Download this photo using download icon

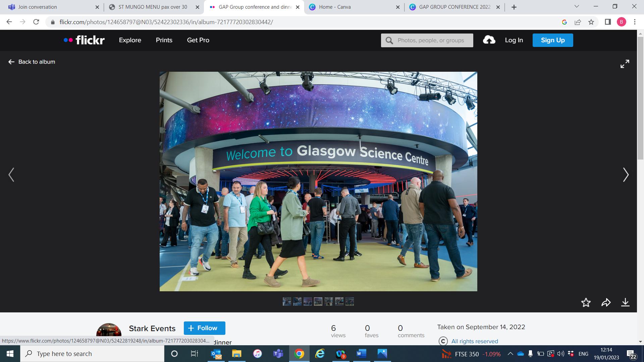[x=625, y=303]
